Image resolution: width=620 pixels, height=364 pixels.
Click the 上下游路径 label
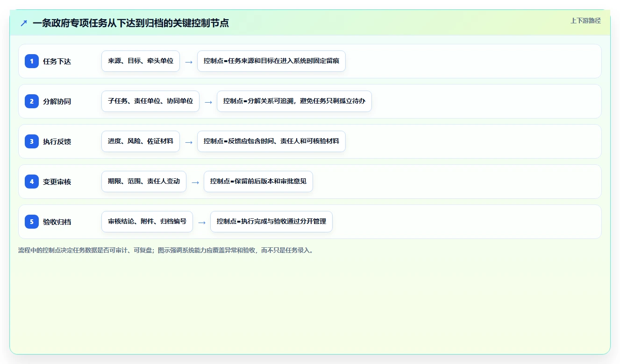[585, 21]
